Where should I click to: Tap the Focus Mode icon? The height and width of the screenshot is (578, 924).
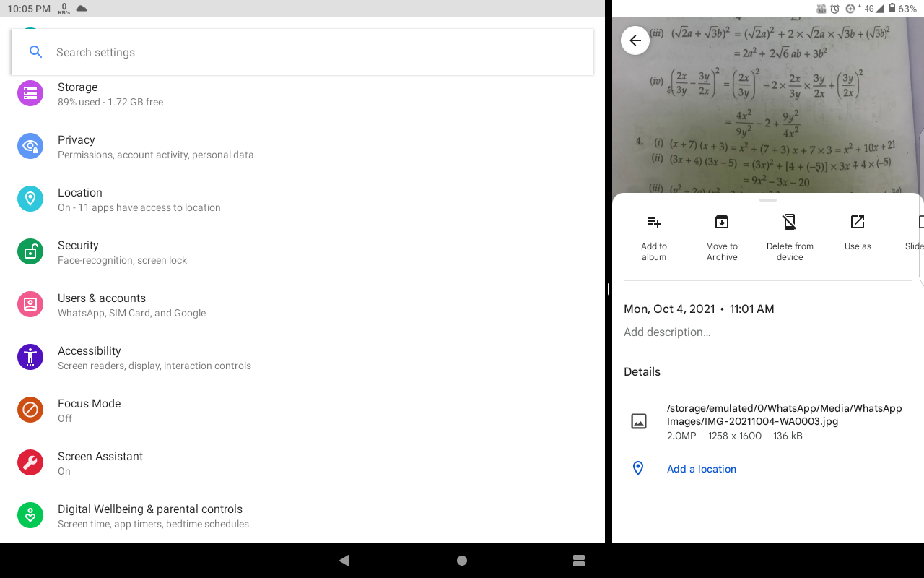(x=30, y=410)
